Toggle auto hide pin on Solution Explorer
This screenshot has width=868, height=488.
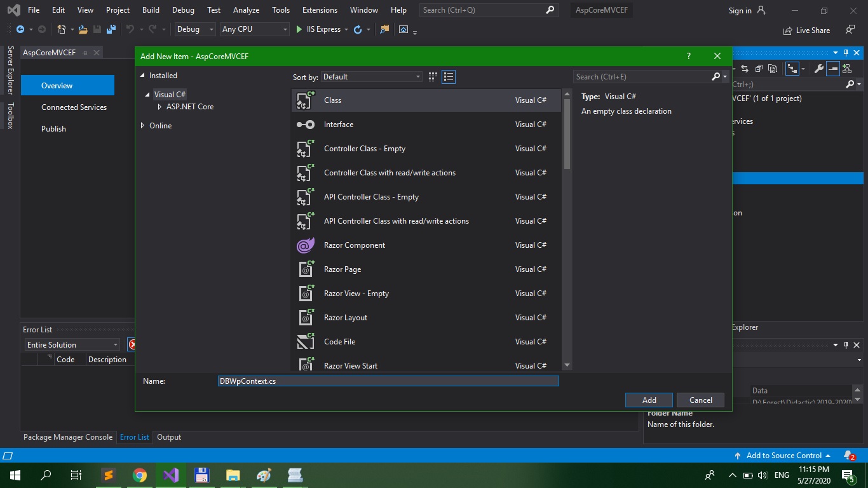[846, 53]
